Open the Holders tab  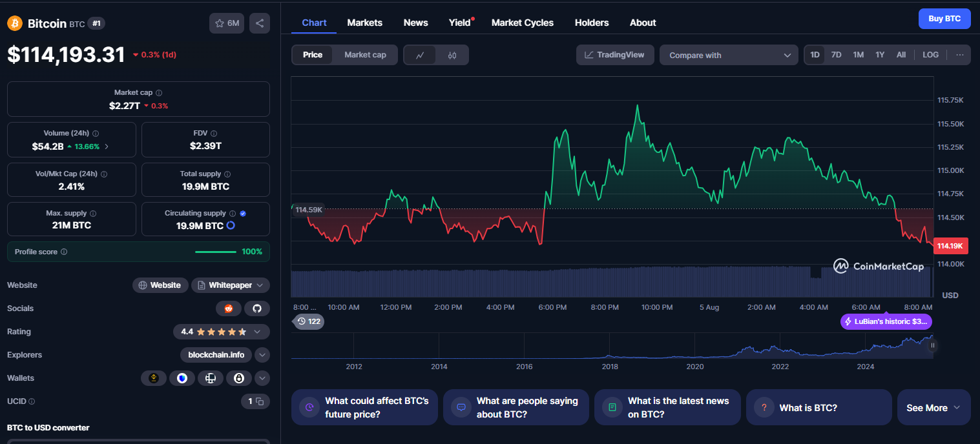click(592, 23)
